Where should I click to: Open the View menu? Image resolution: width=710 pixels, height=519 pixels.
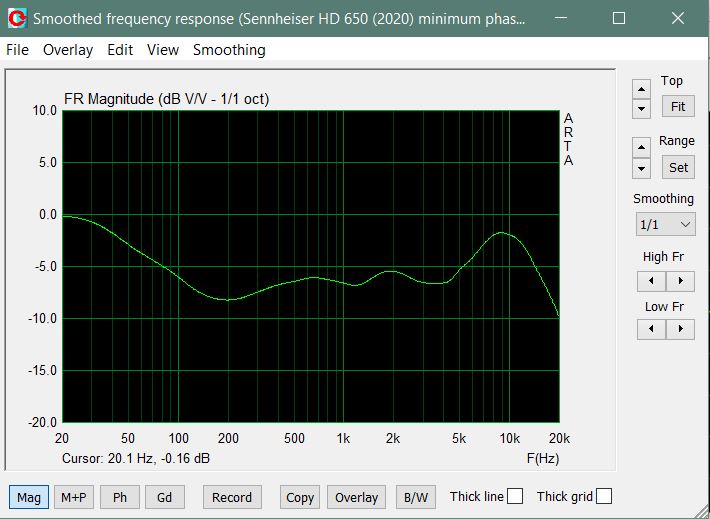point(163,50)
